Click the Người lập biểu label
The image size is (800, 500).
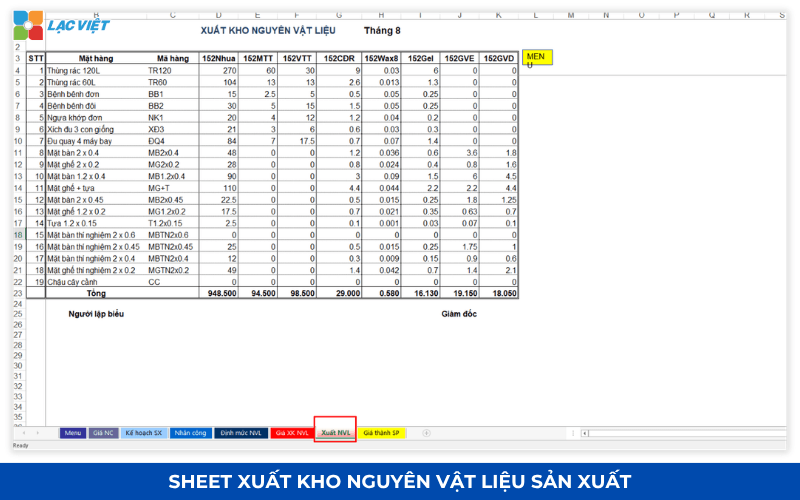(96, 314)
